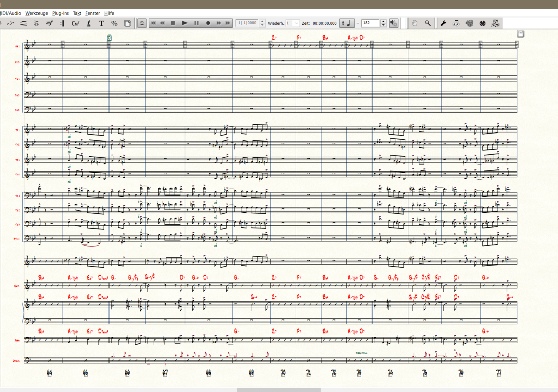Select the zoom magnifier tool

click(427, 23)
